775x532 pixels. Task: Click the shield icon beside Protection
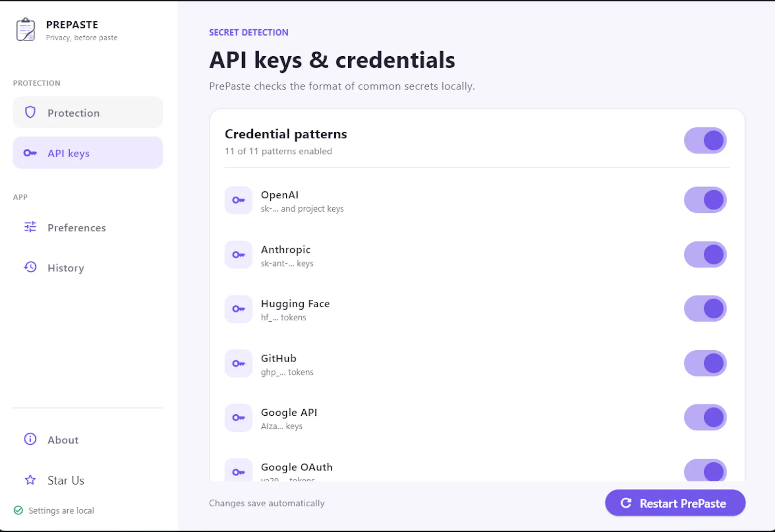tap(30, 112)
